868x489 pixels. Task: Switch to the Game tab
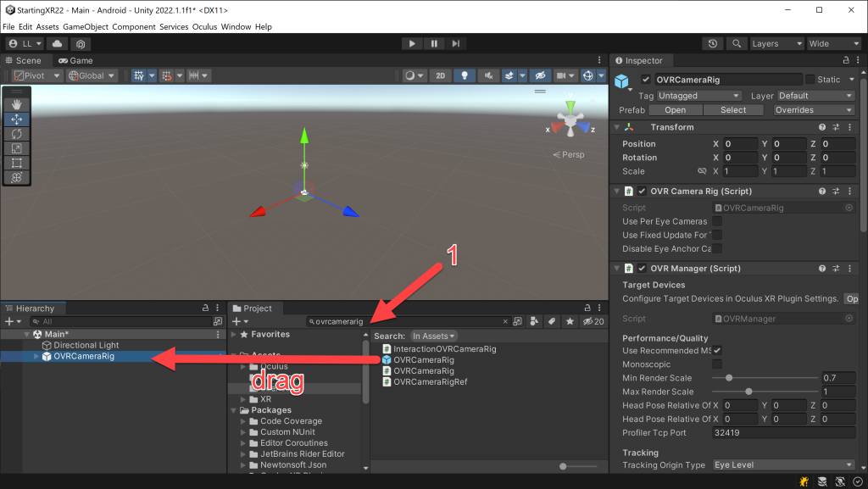coord(75,61)
